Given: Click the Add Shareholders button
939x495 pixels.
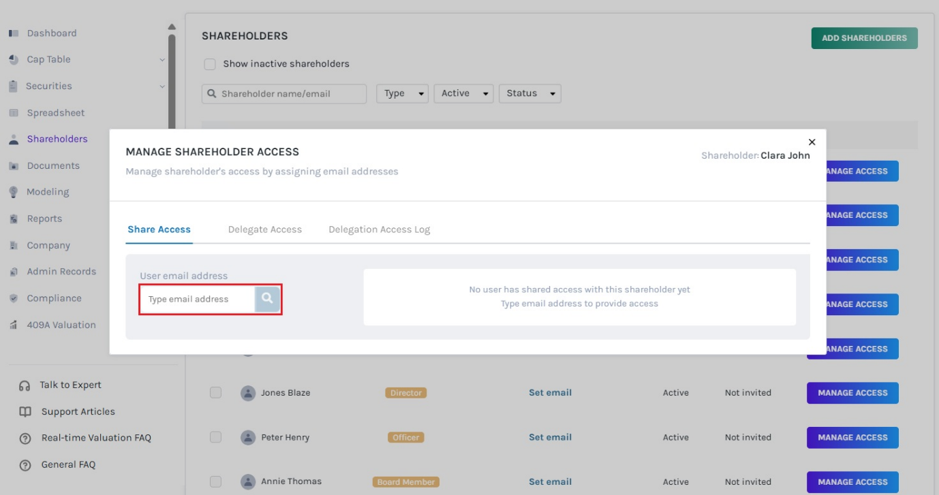Looking at the screenshot, I should (x=864, y=38).
